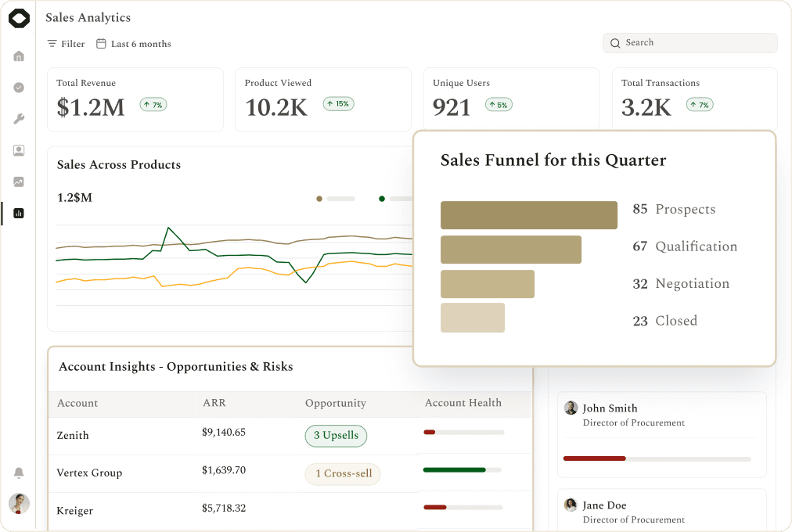Image resolution: width=792 pixels, height=532 pixels.
Task: Select the bar chart analytics sidebar icon
Action: (19, 213)
